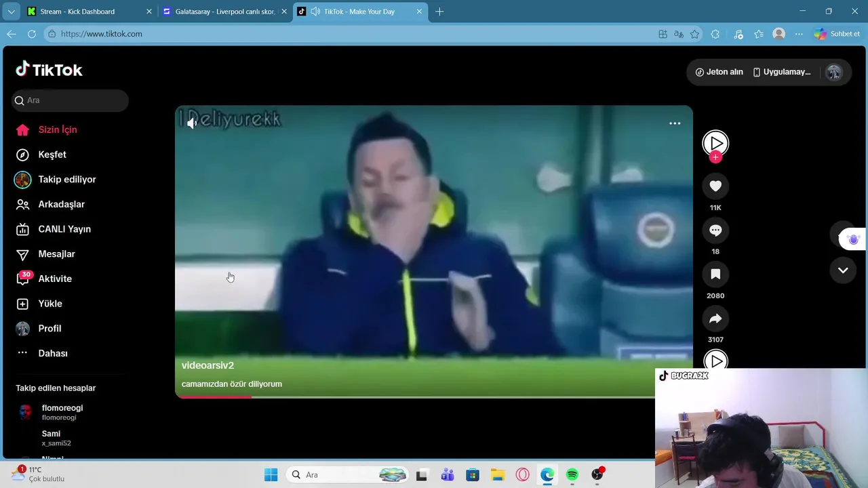View site info via the address bar lock icon
Viewport: 868px width, 488px height.
(52, 34)
